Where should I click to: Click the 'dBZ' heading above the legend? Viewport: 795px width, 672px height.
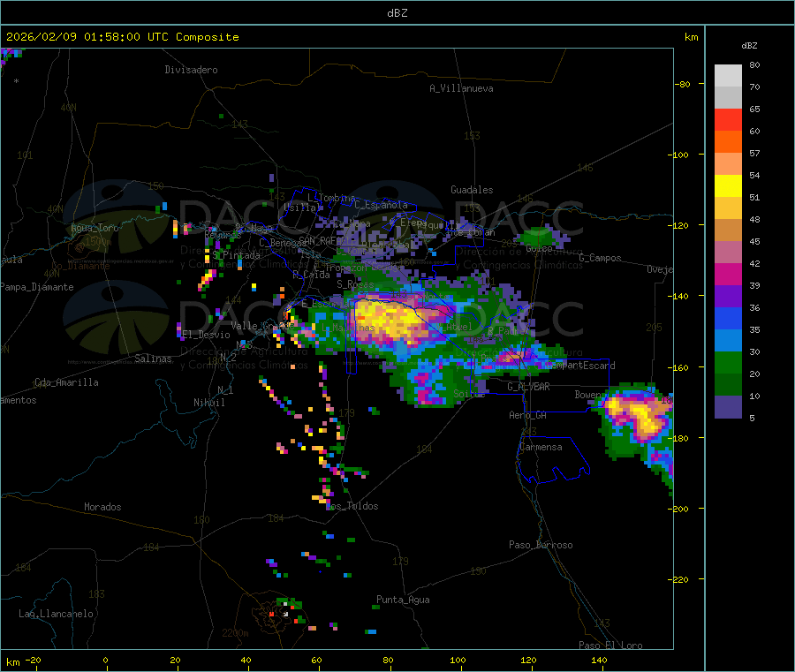pos(749,46)
